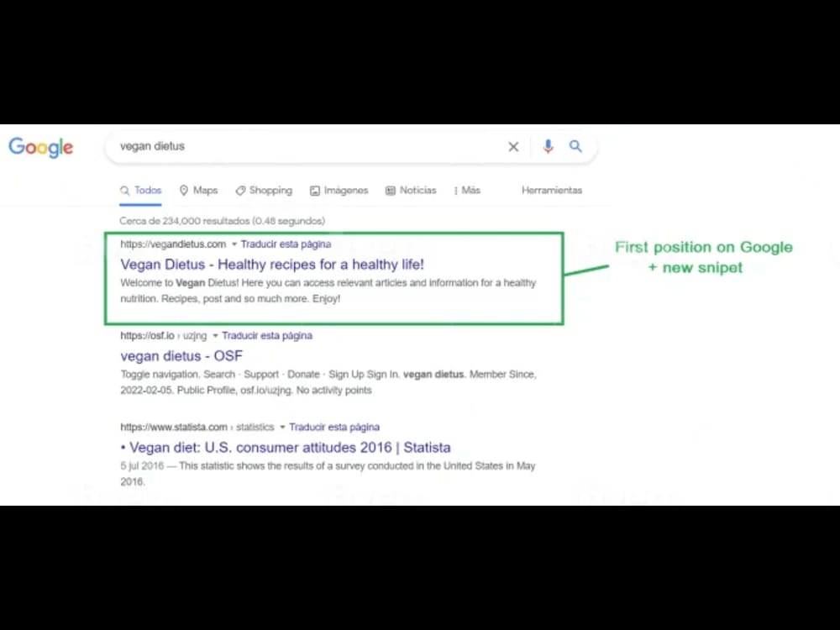Open Vegan Dietus healthy recipes result
840x630 pixels.
(272, 264)
